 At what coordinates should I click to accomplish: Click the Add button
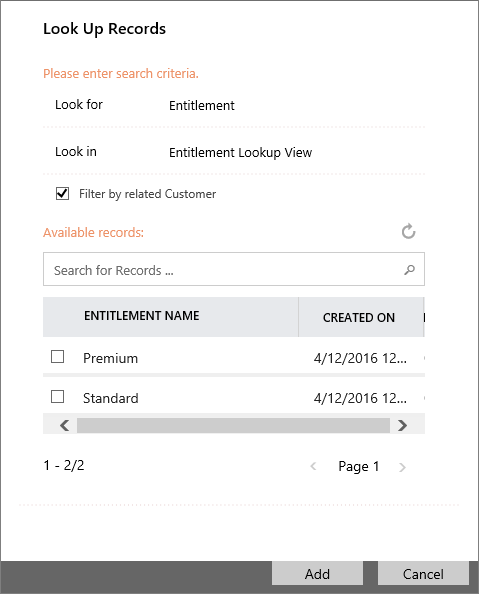point(317,573)
